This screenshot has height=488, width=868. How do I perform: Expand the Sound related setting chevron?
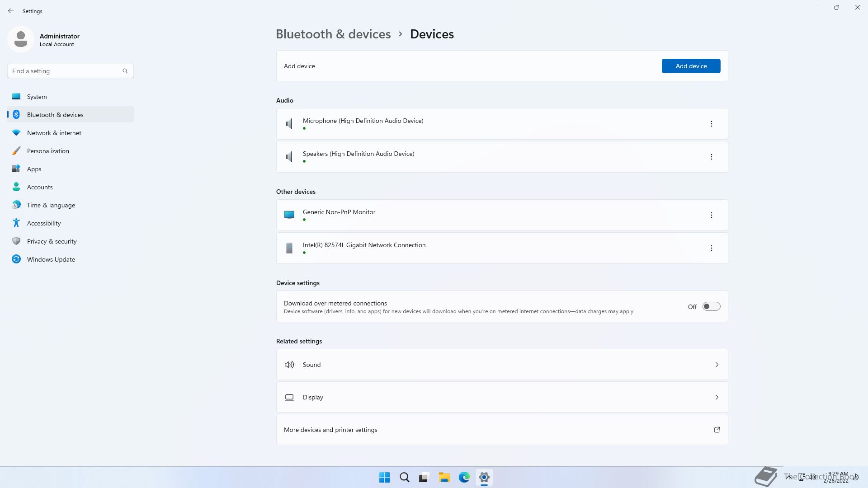717,365
